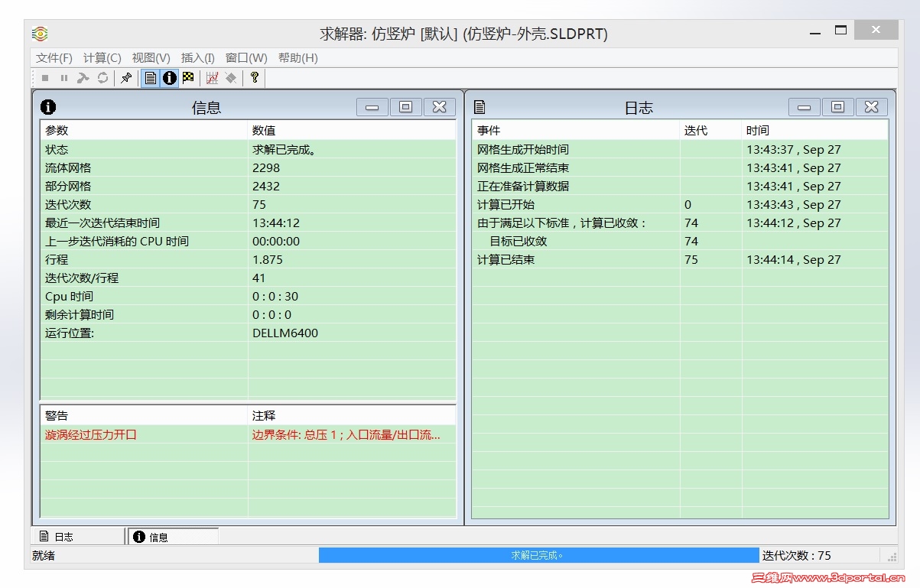
Task: Click the goal plot chart icon
Action: tap(213, 78)
